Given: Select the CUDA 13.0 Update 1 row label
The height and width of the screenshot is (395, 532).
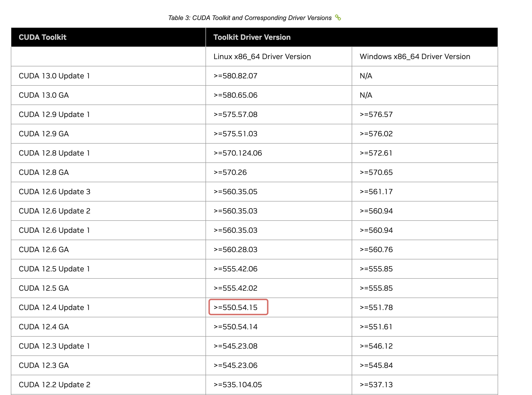Looking at the screenshot, I should point(54,76).
